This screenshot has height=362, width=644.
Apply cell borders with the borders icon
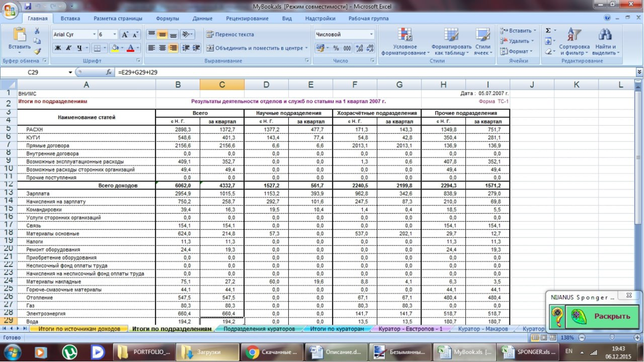tap(97, 48)
